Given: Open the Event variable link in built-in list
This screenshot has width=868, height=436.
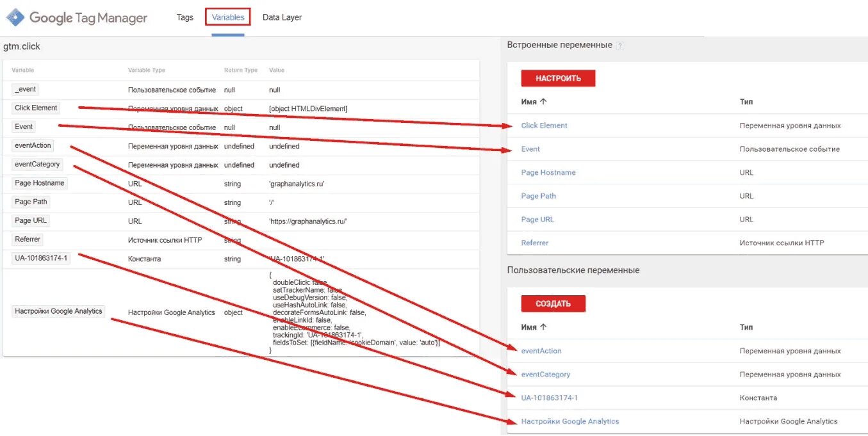Looking at the screenshot, I should pyautogui.click(x=530, y=149).
